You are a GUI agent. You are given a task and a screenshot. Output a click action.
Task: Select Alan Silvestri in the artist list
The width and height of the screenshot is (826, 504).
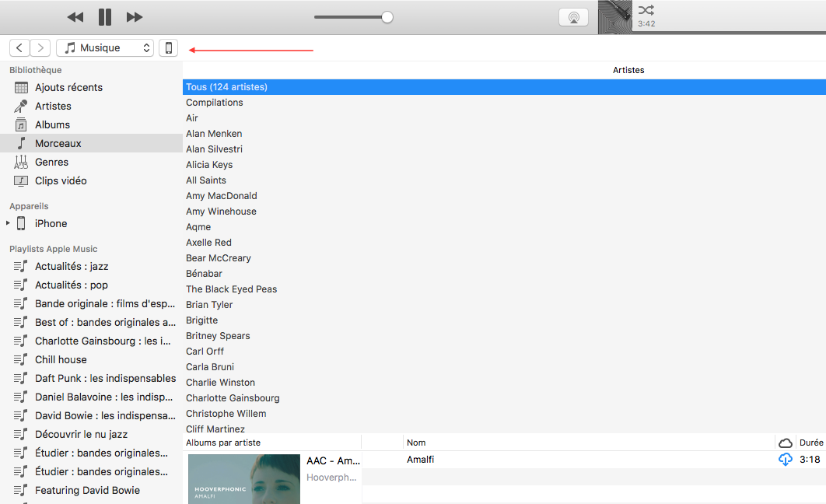[x=504, y=149]
